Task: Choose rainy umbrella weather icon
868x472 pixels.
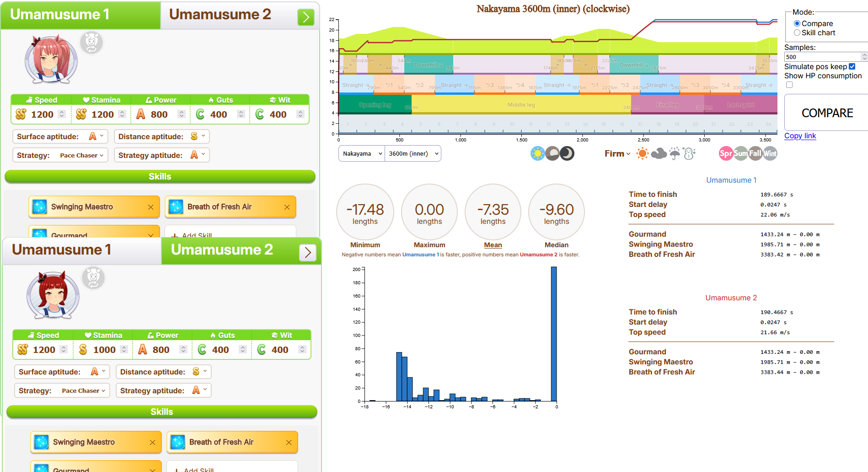Action: 675,153
